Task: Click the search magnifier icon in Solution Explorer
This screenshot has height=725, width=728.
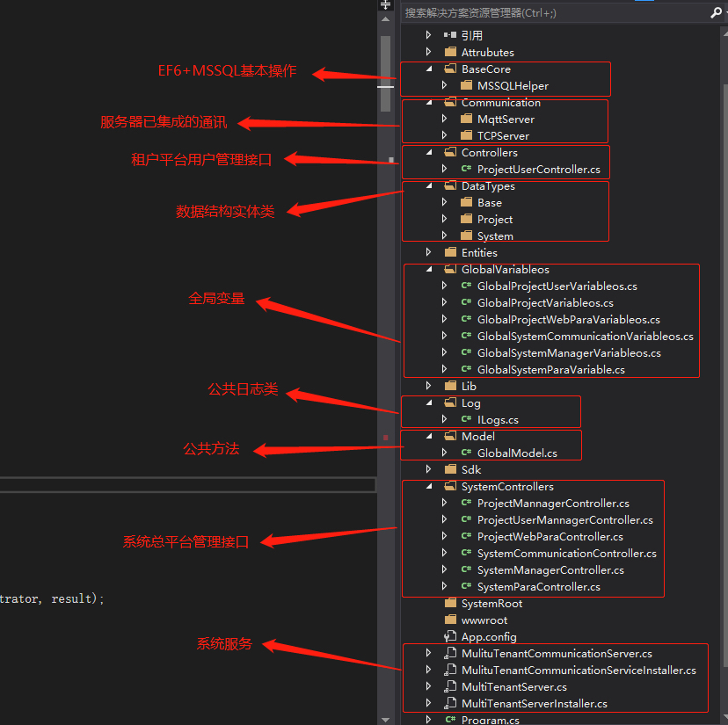Action: pos(715,13)
